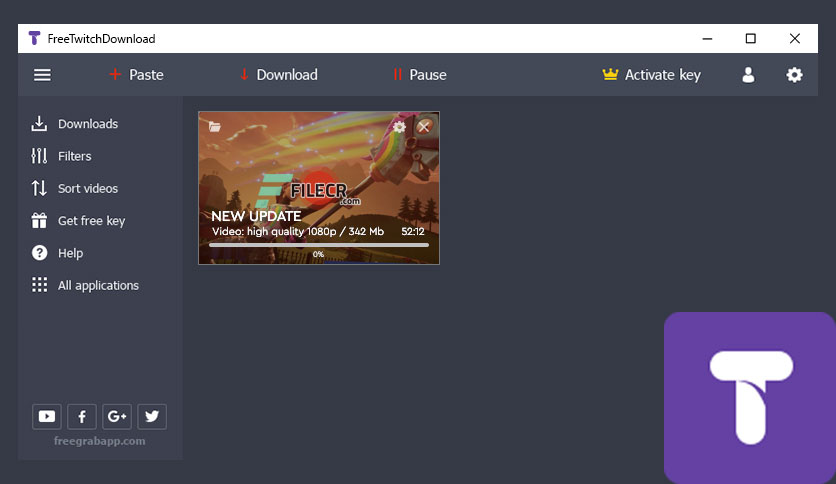Click the Paste button
836x484 pixels.
(136, 75)
